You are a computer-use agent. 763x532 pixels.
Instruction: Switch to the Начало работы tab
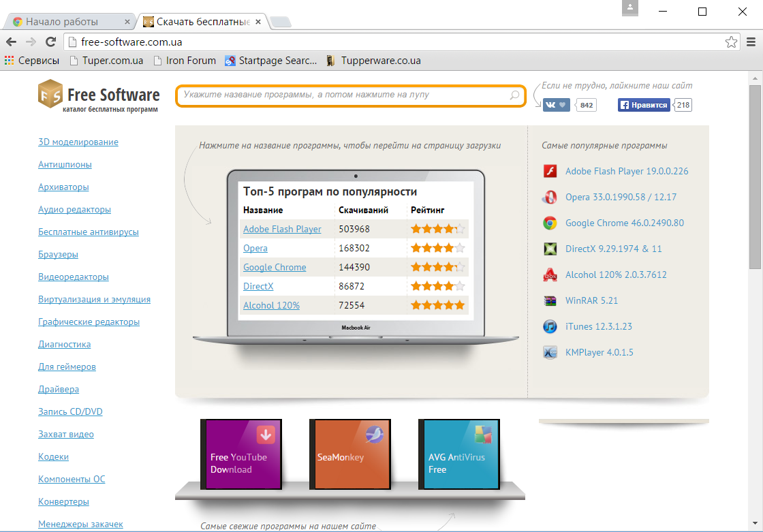point(71,21)
